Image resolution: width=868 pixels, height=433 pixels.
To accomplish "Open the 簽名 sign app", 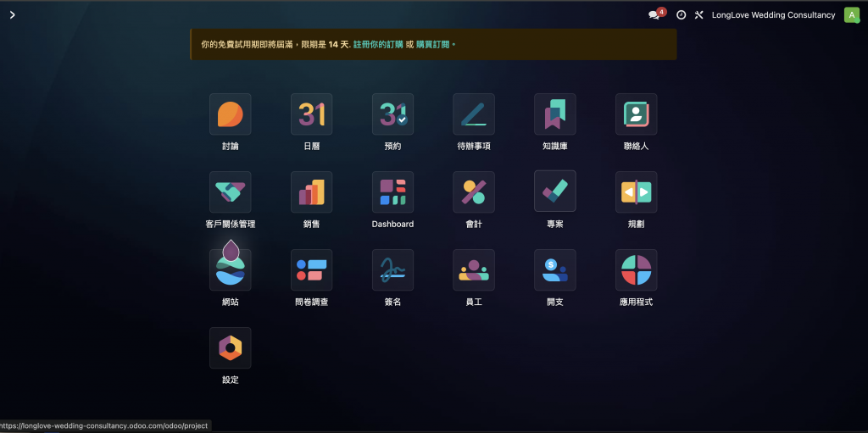I will 393,270.
